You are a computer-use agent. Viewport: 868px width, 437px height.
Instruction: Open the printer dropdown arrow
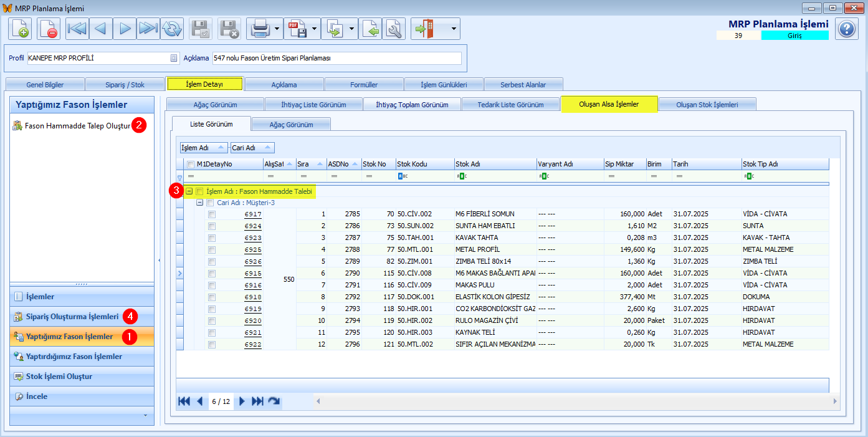(276, 29)
